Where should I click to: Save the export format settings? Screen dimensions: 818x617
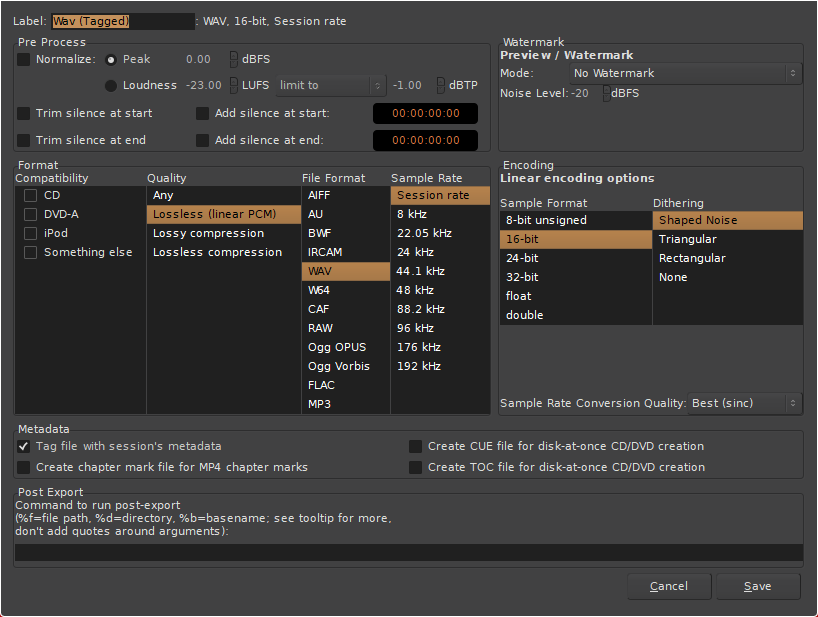point(757,586)
